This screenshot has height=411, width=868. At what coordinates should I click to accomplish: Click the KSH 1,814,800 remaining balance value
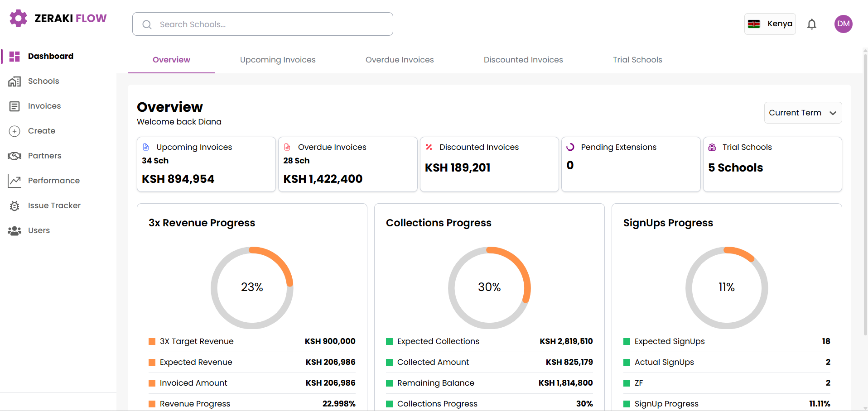tap(565, 383)
